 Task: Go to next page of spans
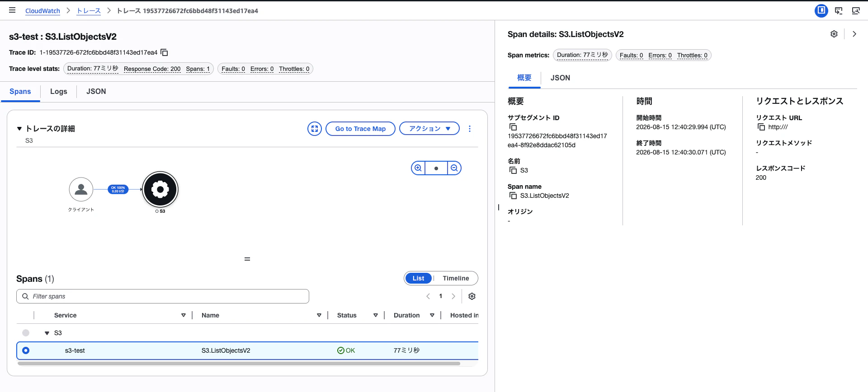453,296
